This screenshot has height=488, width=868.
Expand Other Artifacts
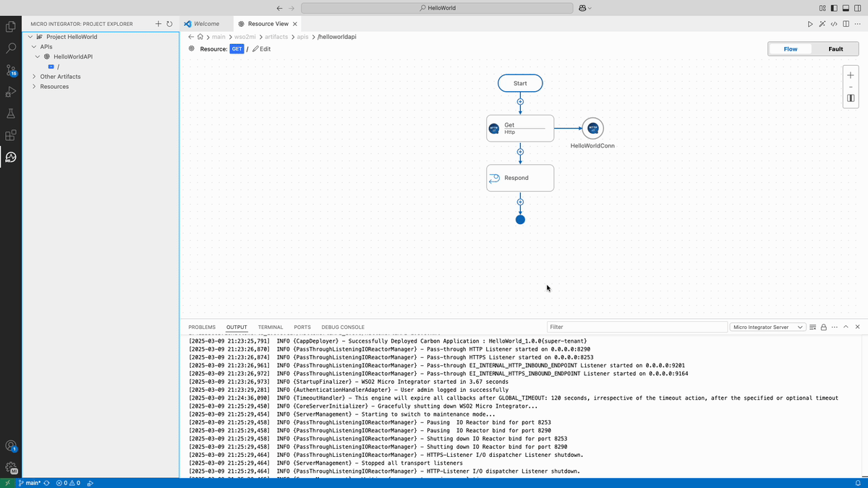coord(34,77)
